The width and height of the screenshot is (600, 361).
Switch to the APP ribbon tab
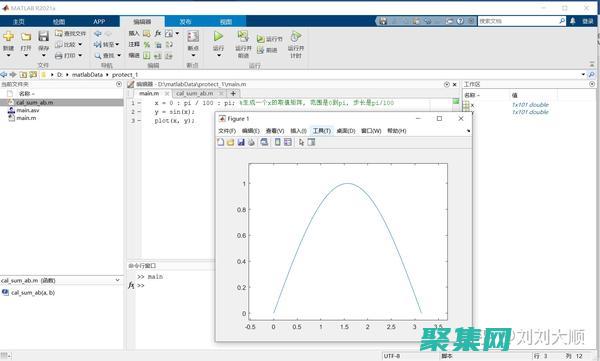pos(99,22)
